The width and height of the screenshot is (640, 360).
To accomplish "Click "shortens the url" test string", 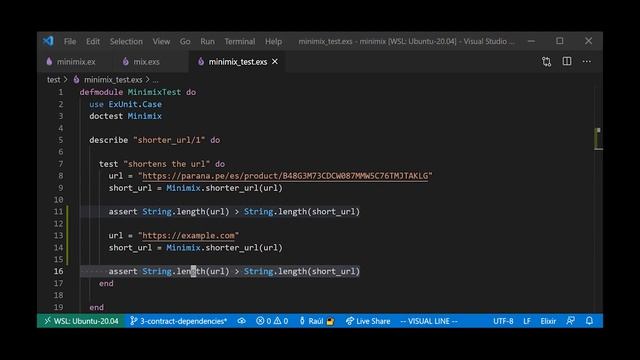I will point(167,164).
